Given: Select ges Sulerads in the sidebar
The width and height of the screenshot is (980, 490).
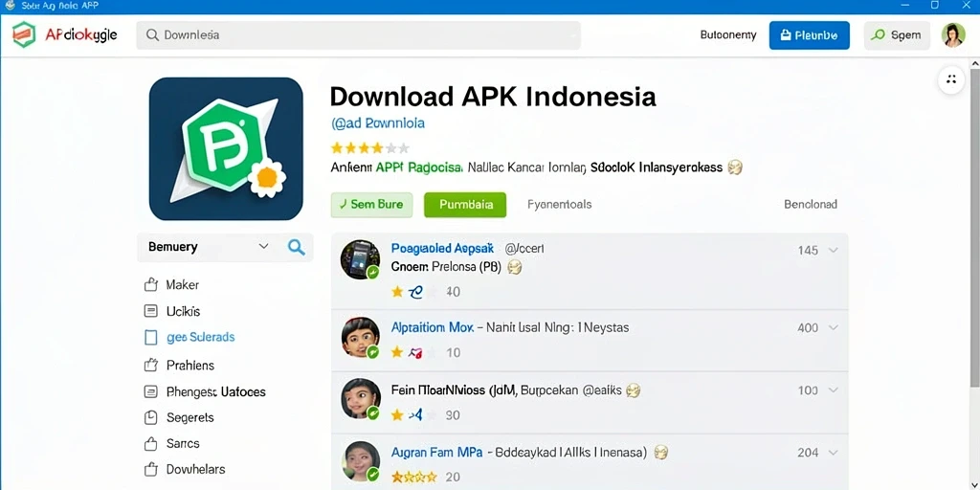Looking at the screenshot, I should (201, 338).
